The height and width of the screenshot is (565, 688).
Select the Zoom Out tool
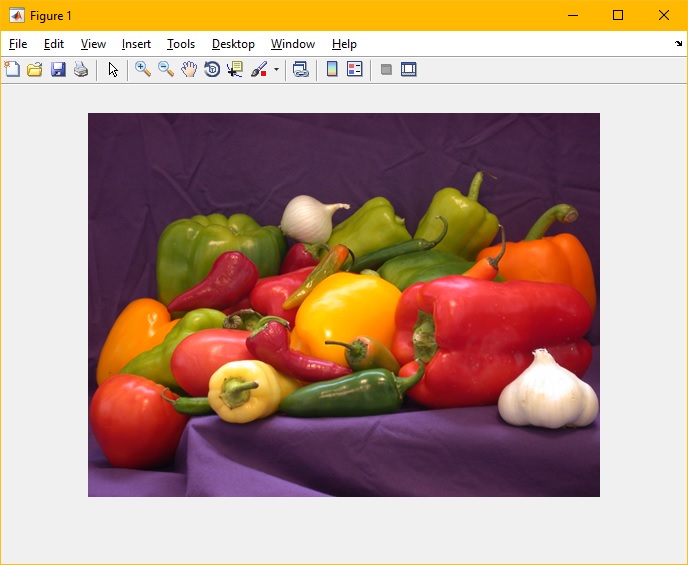[166, 69]
